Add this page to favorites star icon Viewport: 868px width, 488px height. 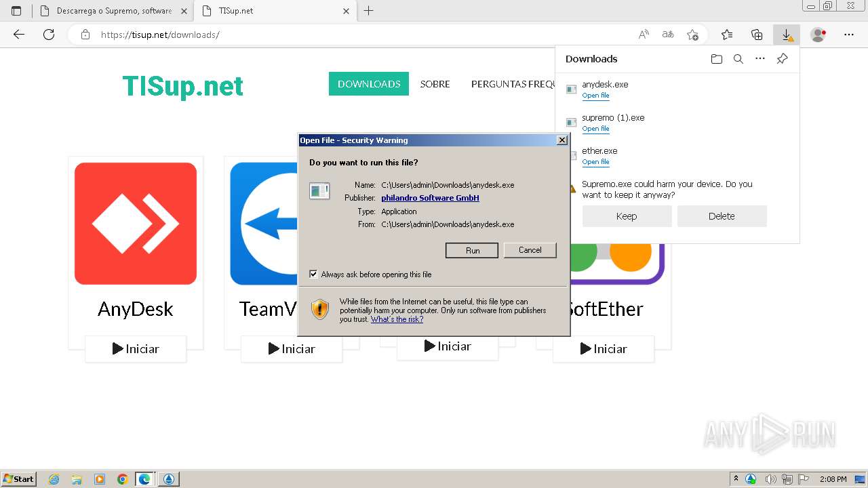coord(692,35)
